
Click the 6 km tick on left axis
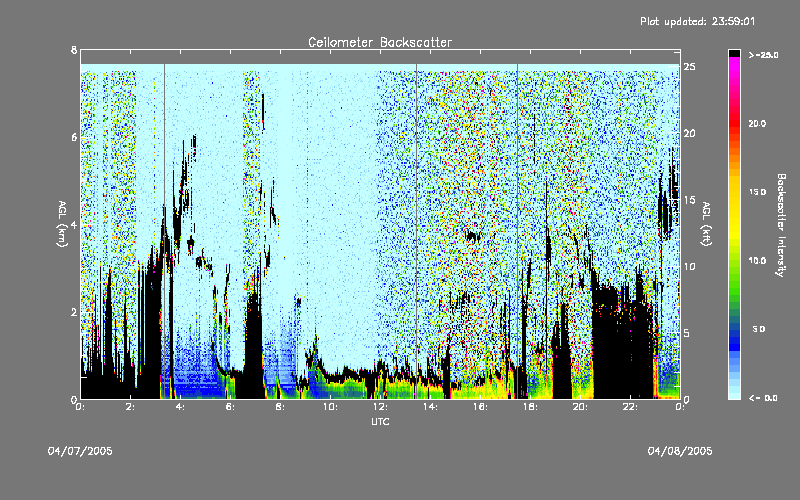[74, 137]
